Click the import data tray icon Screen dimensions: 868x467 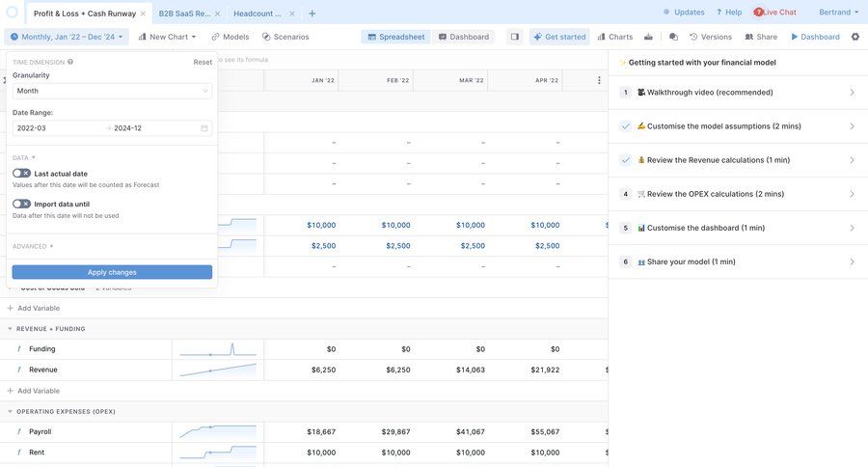click(x=648, y=37)
